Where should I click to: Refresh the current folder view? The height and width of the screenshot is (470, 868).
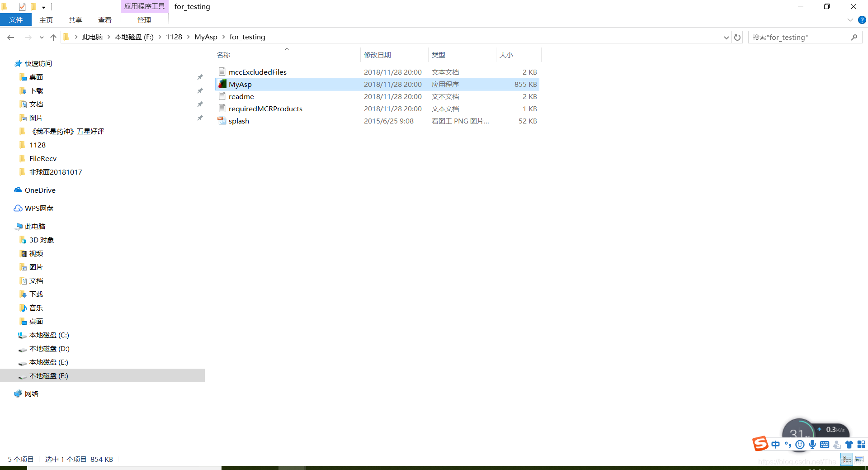737,37
